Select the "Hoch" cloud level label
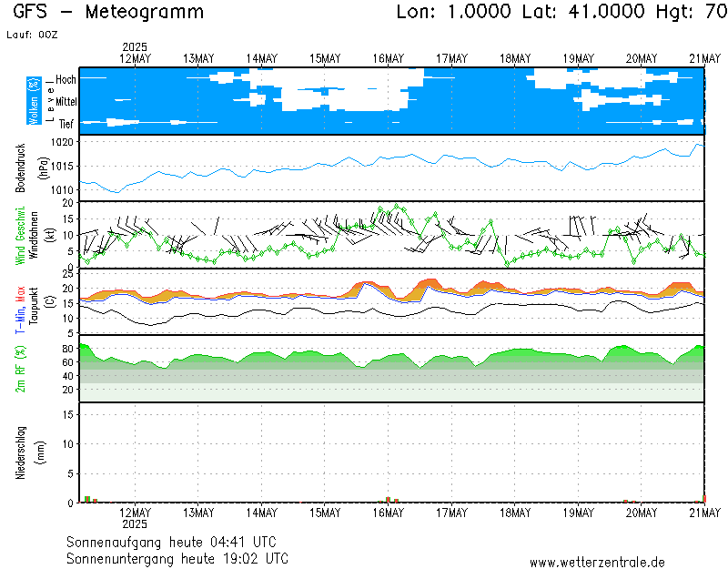 (x=66, y=79)
